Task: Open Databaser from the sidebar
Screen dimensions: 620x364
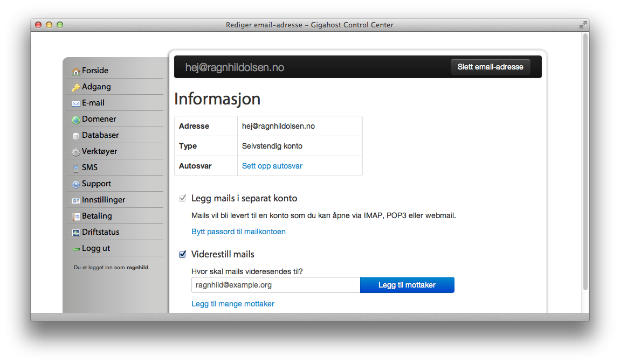Action: (100, 135)
